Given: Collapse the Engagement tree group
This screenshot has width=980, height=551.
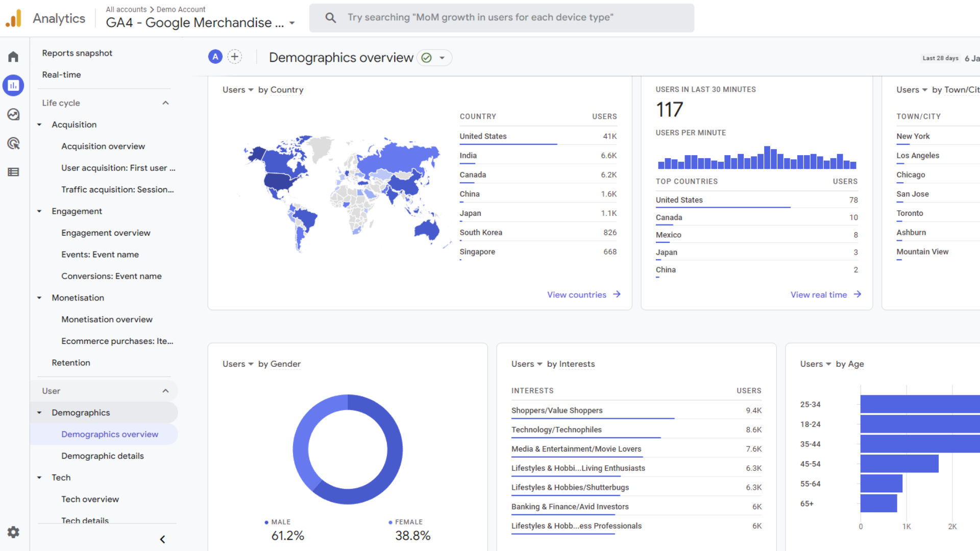Looking at the screenshot, I should [39, 211].
